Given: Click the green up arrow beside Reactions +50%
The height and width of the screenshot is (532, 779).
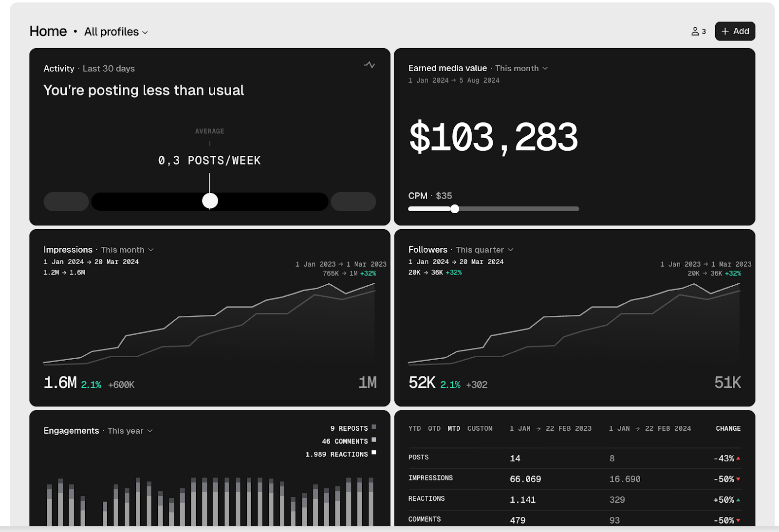Looking at the screenshot, I should click(x=739, y=499).
